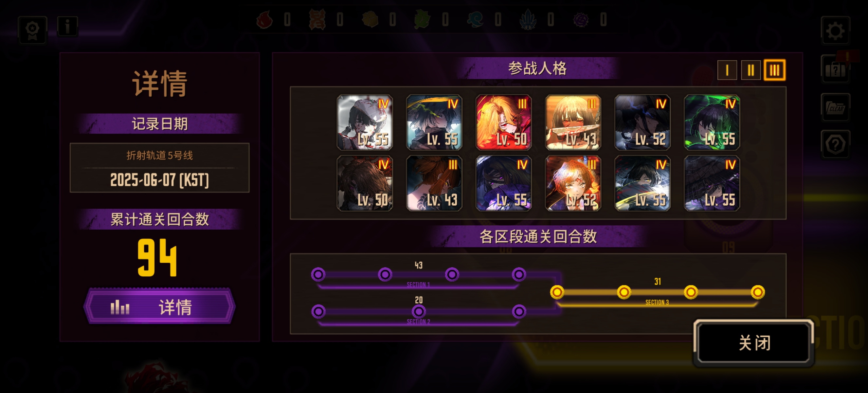Click the info "i" icon
The height and width of the screenshot is (393, 868).
click(x=68, y=26)
